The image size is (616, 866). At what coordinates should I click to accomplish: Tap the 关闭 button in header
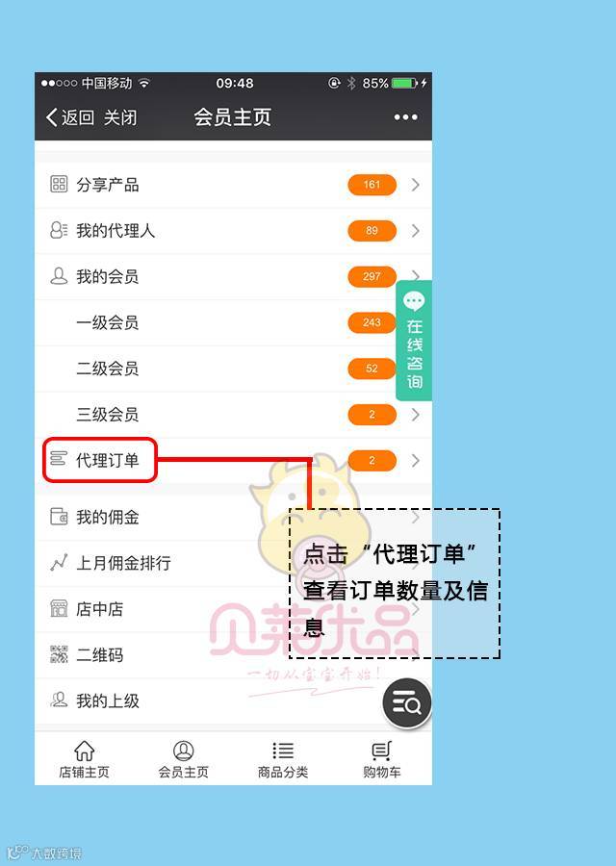click(x=120, y=117)
